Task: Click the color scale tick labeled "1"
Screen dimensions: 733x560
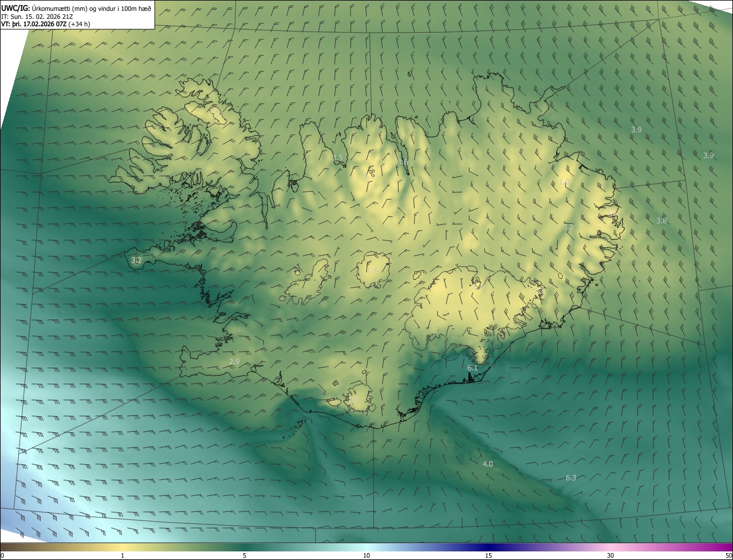Action: tap(123, 555)
